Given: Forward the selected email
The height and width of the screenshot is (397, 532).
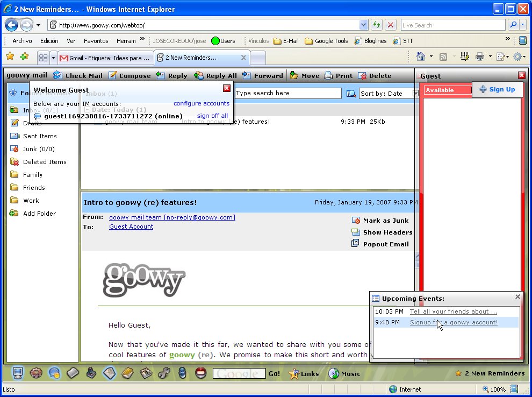Looking at the screenshot, I should [263, 75].
